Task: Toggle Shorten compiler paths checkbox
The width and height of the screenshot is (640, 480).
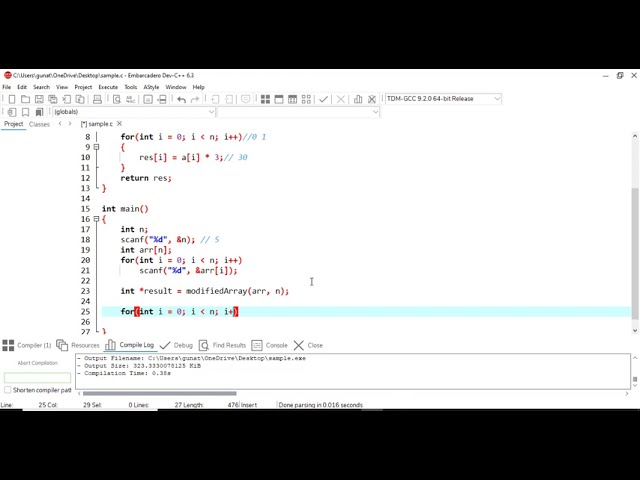Action: (x=7, y=390)
